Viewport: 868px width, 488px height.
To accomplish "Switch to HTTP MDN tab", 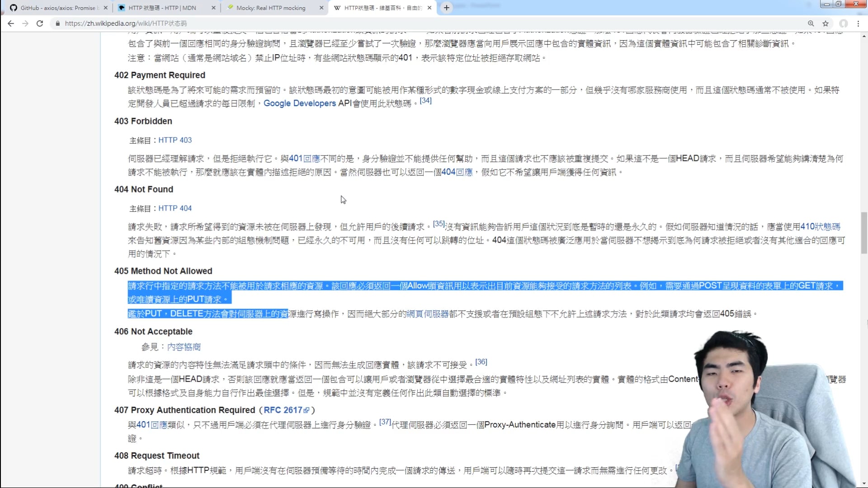I will [x=163, y=8].
